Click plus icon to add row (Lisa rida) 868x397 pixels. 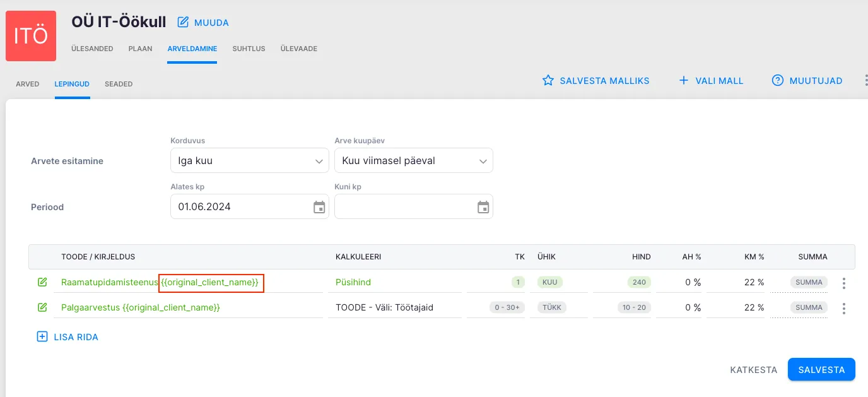(x=42, y=337)
